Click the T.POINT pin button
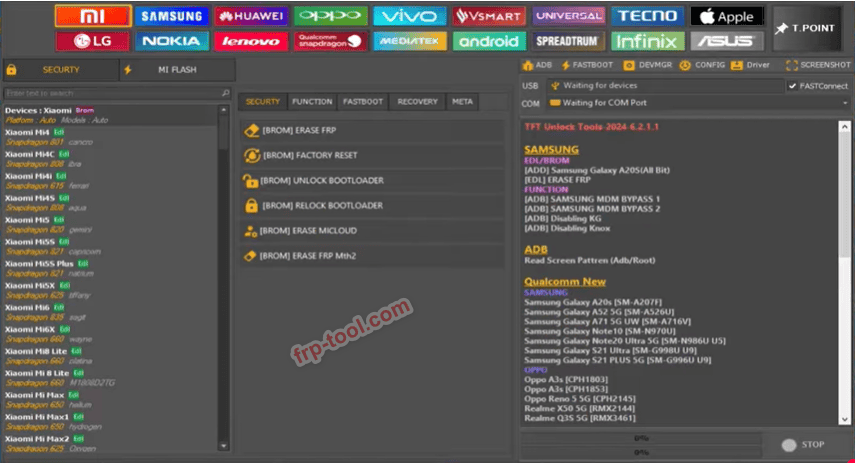The image size is (855, 463). tap(806, 28)
